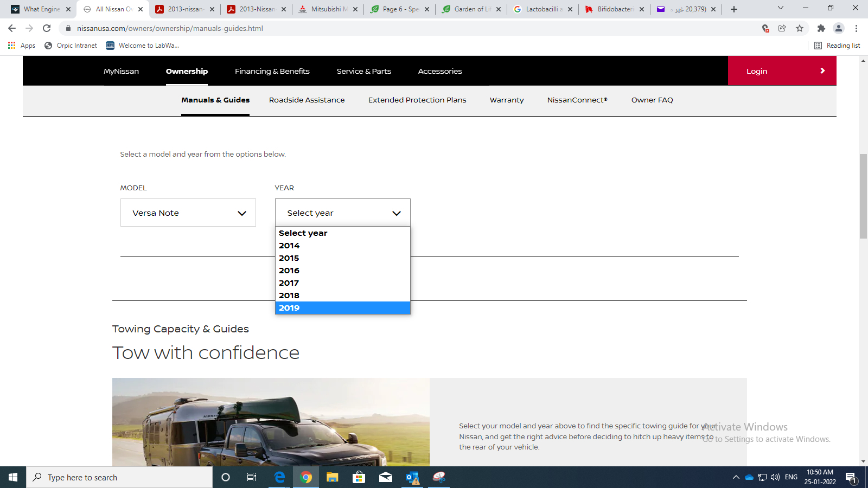Screen dimensions: 868x488
Task: Click the Windows taskbar search box
Action: (119, 477)
